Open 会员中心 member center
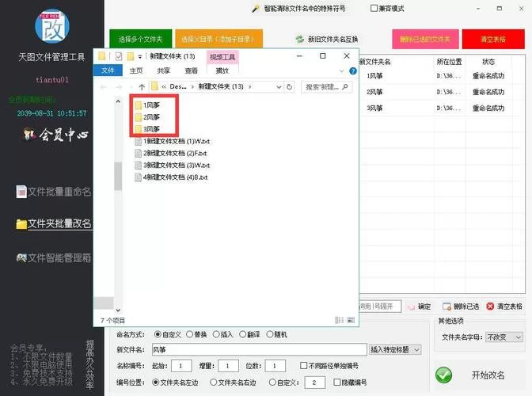This screenshot has height=396, width=532. point(55,135)
